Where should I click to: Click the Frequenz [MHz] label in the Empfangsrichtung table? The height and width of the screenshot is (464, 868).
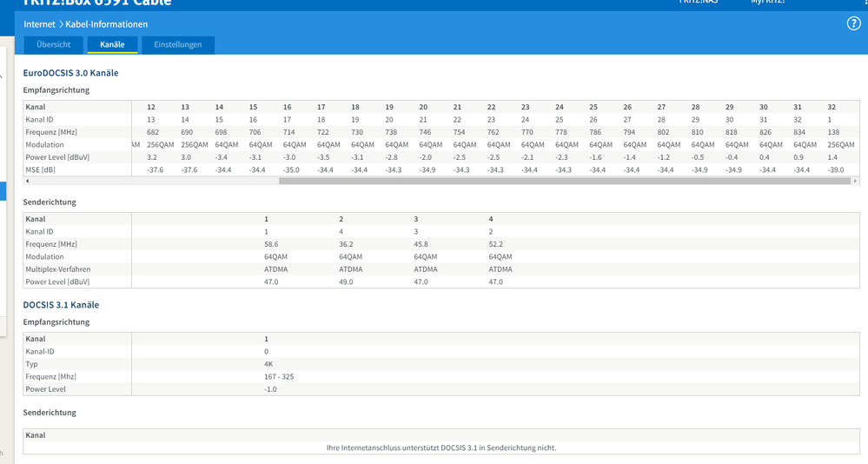51,132
